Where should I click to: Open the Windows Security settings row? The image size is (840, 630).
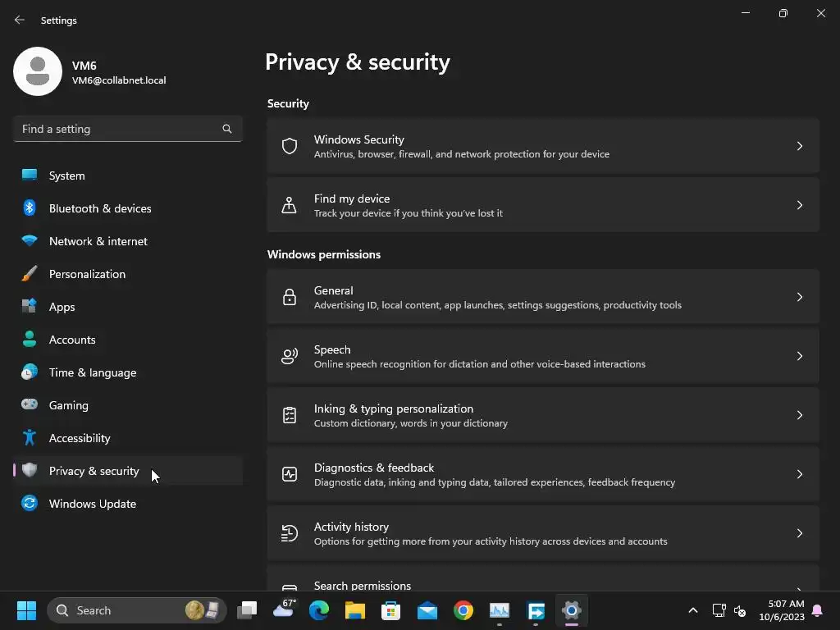point(543,146)
